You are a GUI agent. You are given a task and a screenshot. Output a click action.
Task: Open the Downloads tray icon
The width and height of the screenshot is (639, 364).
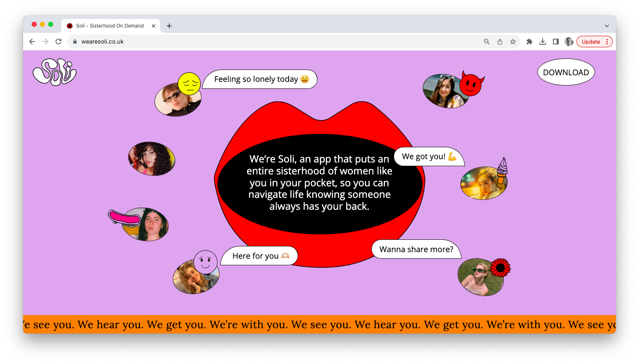pyautogui.click(x=543, y=42)
